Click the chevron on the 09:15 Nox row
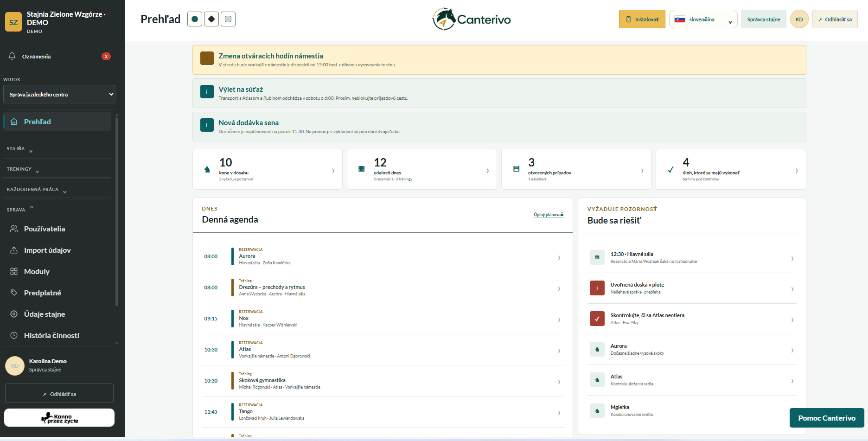This screenshot has width=868, height=441. 559,320
